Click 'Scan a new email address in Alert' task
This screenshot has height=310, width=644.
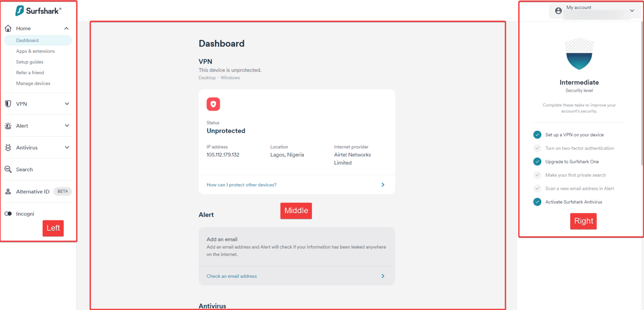[580, 188]
